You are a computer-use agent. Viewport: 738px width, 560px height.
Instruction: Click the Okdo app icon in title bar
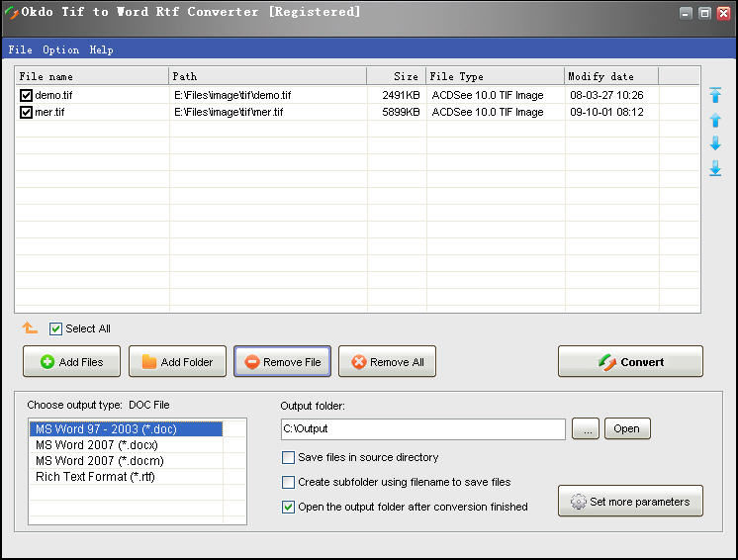tap(11, 12)
